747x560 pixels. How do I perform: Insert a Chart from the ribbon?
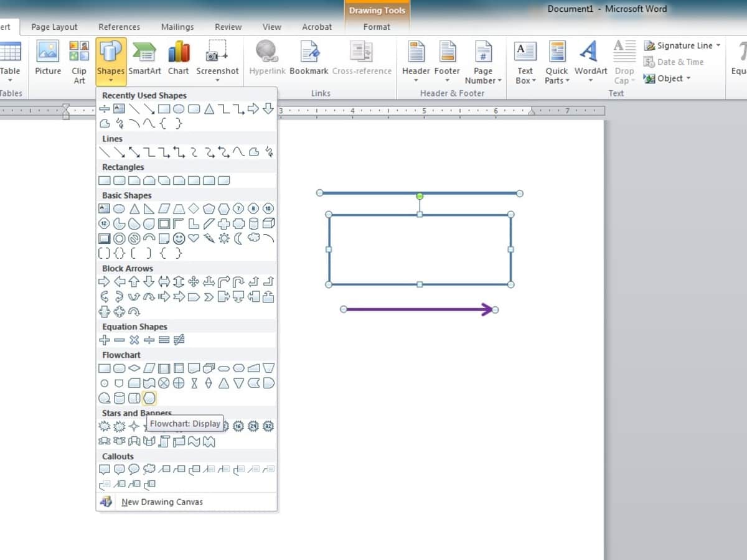[178, 58]
